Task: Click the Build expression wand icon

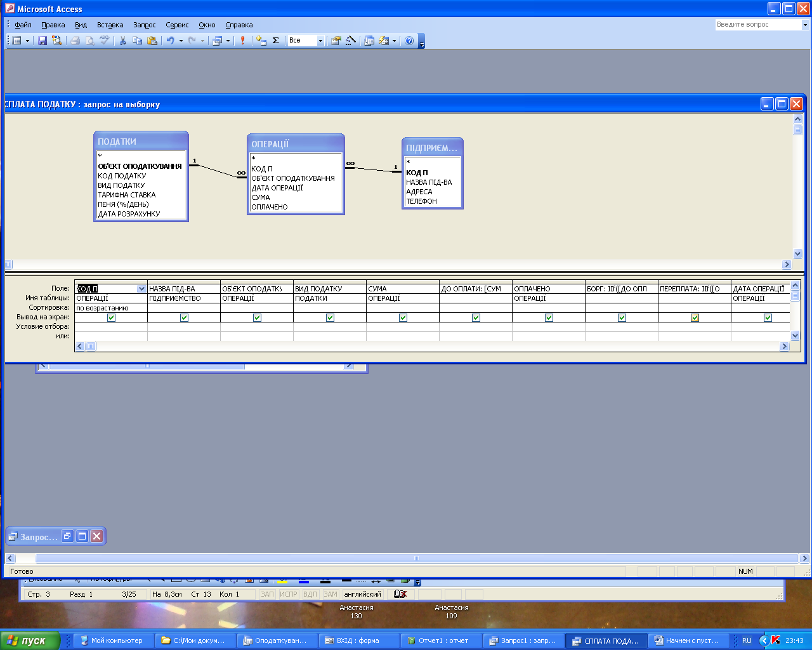Action: click(x=351, y=41)
